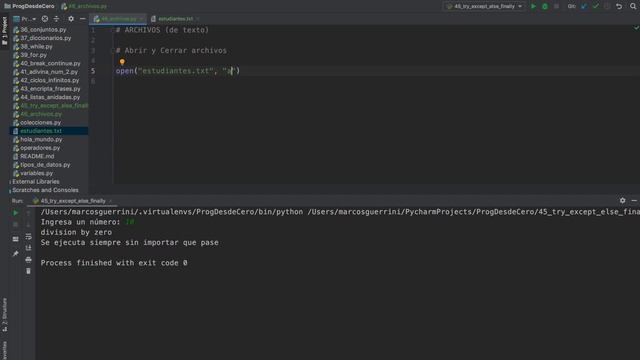Print console output with the printer icon
640x360 pixels.
28,260
